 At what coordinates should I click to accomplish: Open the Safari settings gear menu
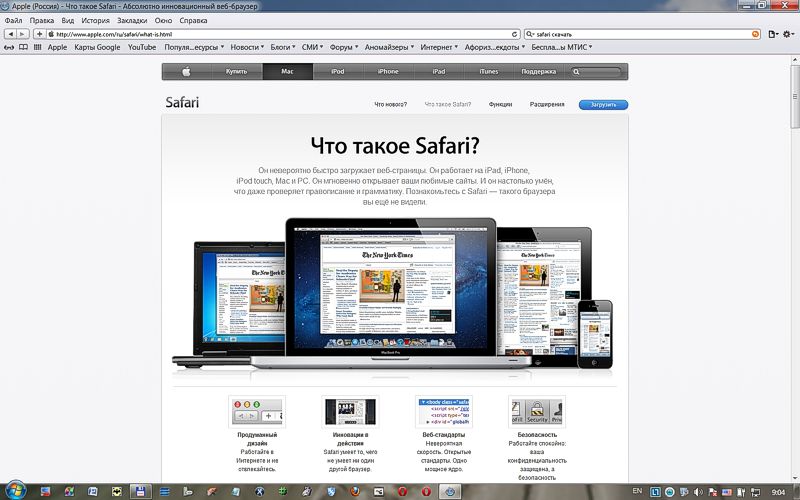[788, 34]
